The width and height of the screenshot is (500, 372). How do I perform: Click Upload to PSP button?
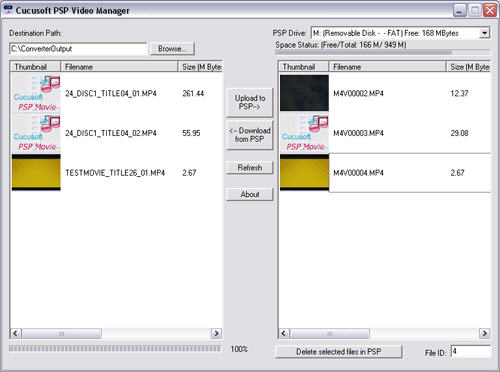pos(250,102)
